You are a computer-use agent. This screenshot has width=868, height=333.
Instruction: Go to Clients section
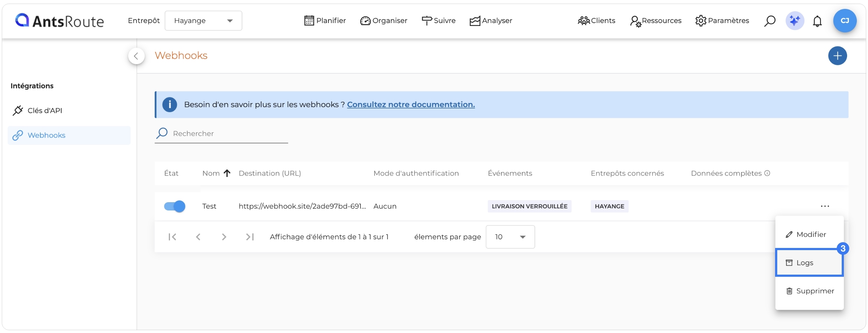point(596,21)
